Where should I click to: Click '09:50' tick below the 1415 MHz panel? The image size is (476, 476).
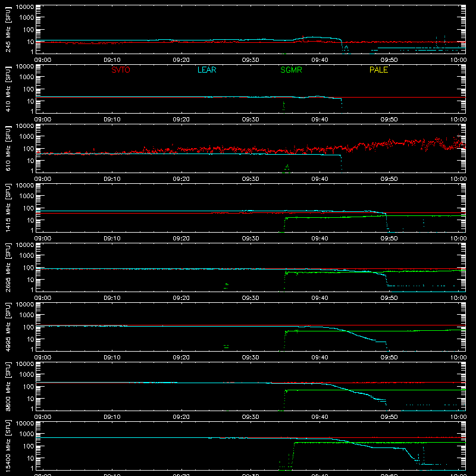[389, 239]
